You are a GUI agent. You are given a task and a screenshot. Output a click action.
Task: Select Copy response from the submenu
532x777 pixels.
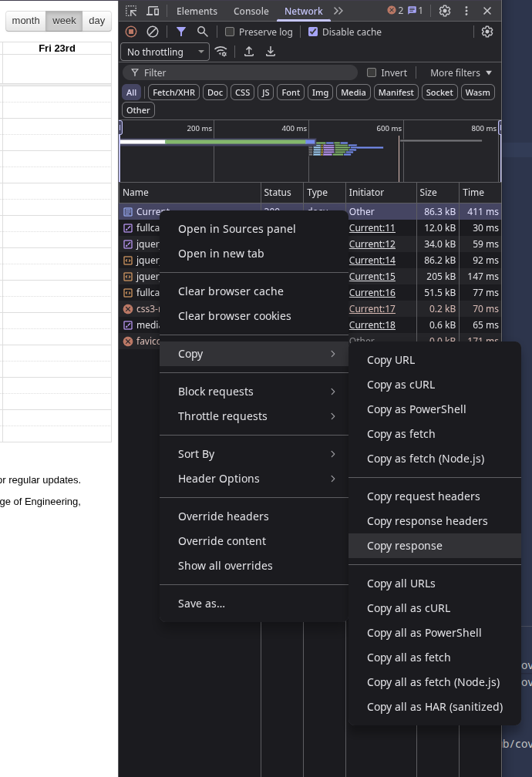point(405,546)
